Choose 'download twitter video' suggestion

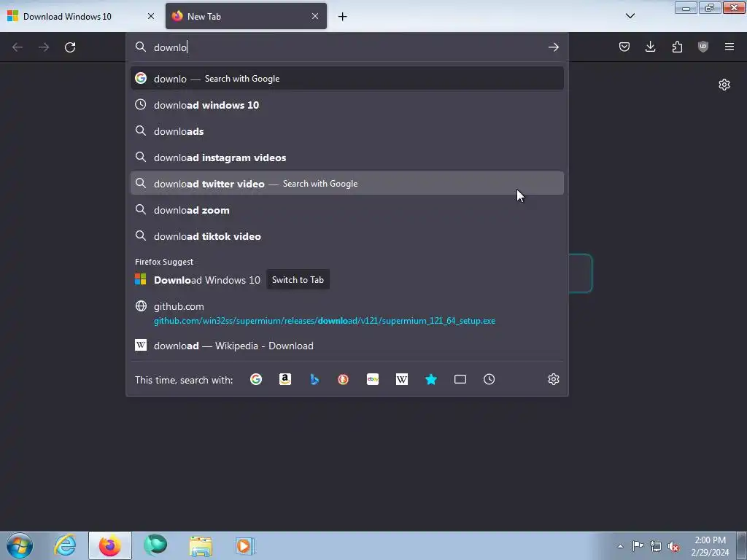[347, 183]
